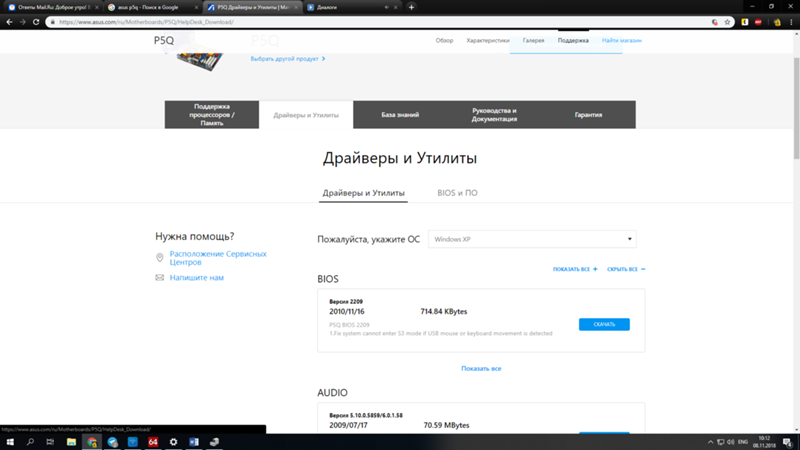The width and height of the screenshot is (800, 450).
Task: Open a new browser tab
Action: click(x=411, y=7)
